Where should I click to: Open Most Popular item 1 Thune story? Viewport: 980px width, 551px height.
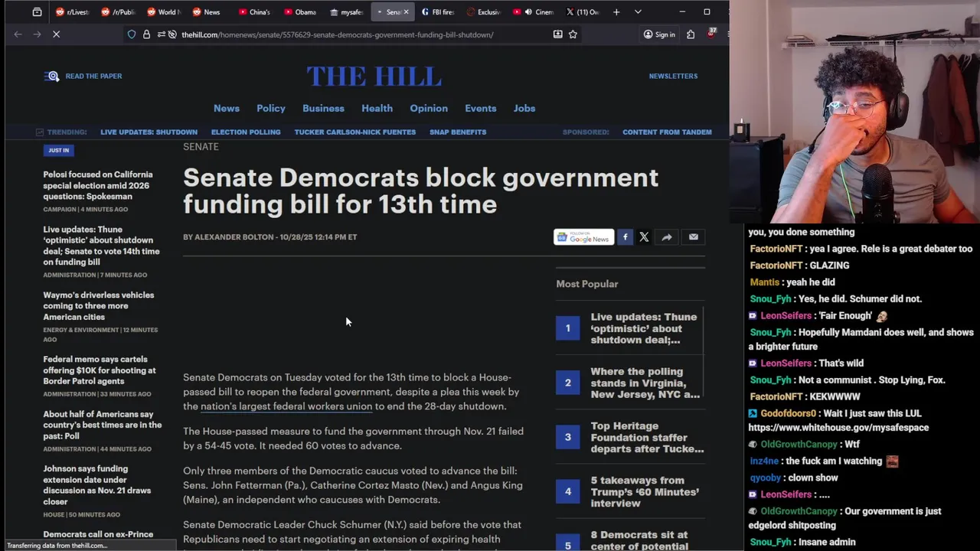644,328
